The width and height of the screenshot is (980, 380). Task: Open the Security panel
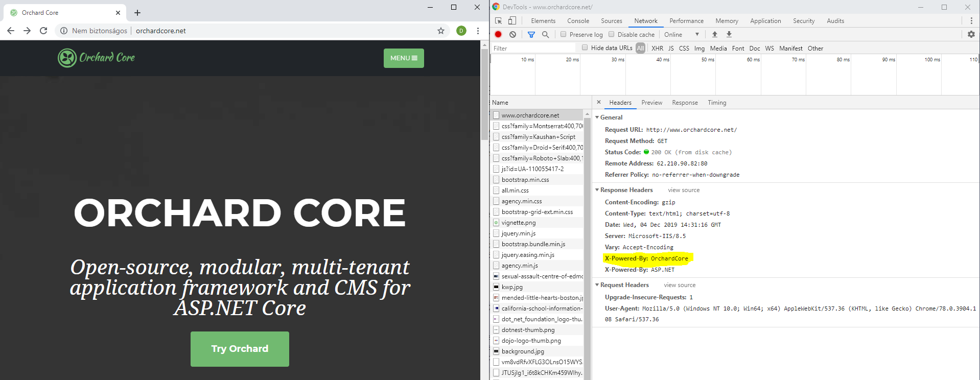pyautogui.click(x=804, y=21)
